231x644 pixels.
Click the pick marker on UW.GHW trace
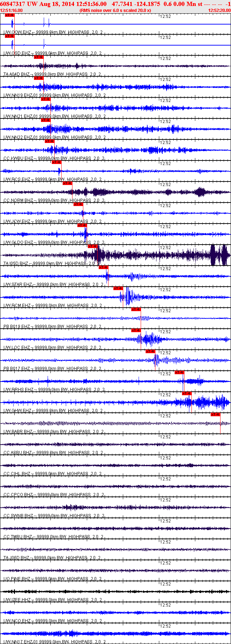pos(187,393)
